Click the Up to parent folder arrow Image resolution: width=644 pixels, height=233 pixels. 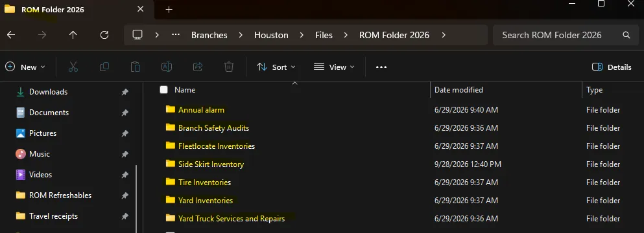click(x=73, y=36)
